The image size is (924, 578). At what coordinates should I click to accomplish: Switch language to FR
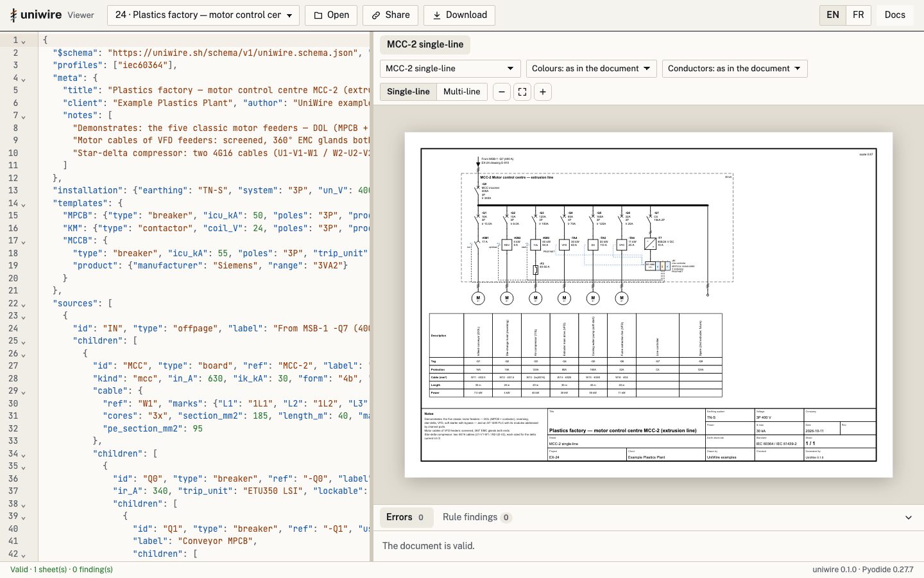point(859,15)
